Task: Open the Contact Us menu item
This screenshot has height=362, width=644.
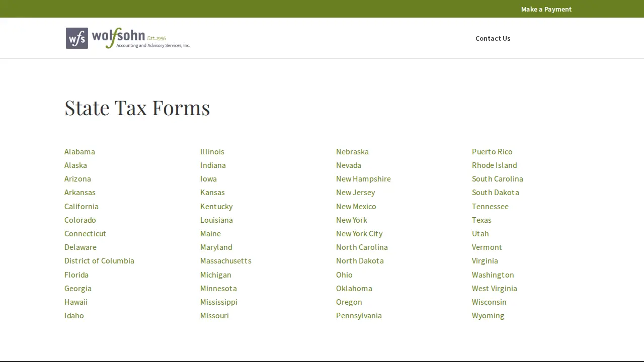Action: [x=493, y=38]
